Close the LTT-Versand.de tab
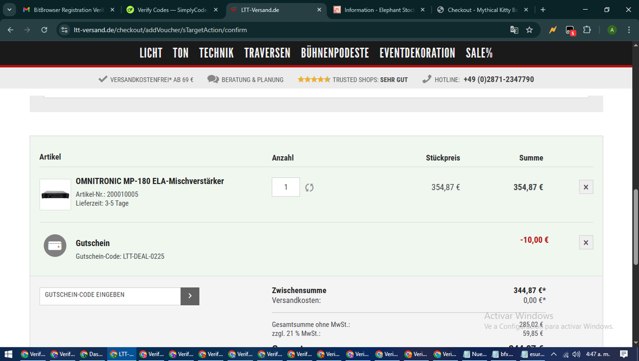The height and width of the screenshot is (361, 639). click(319, 10)
